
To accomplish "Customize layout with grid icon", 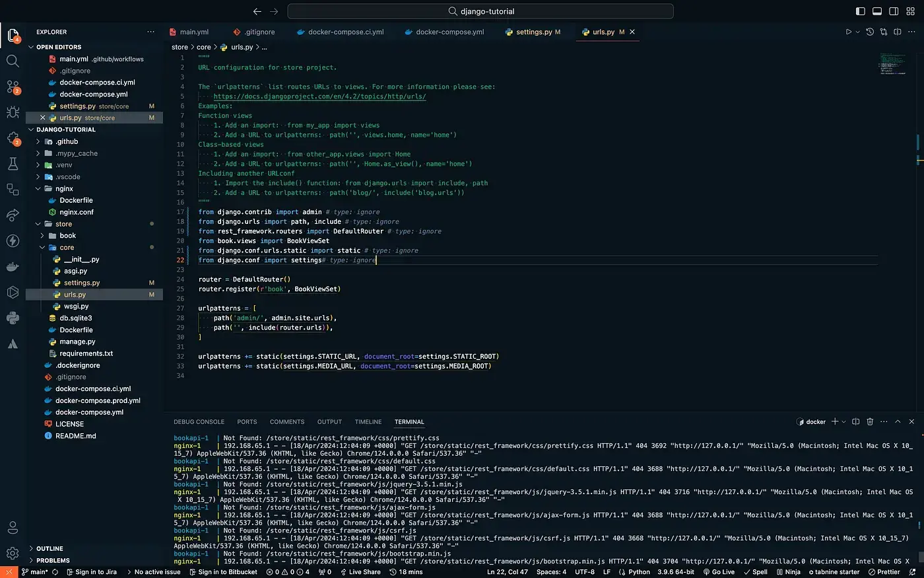I will point(911,11).
